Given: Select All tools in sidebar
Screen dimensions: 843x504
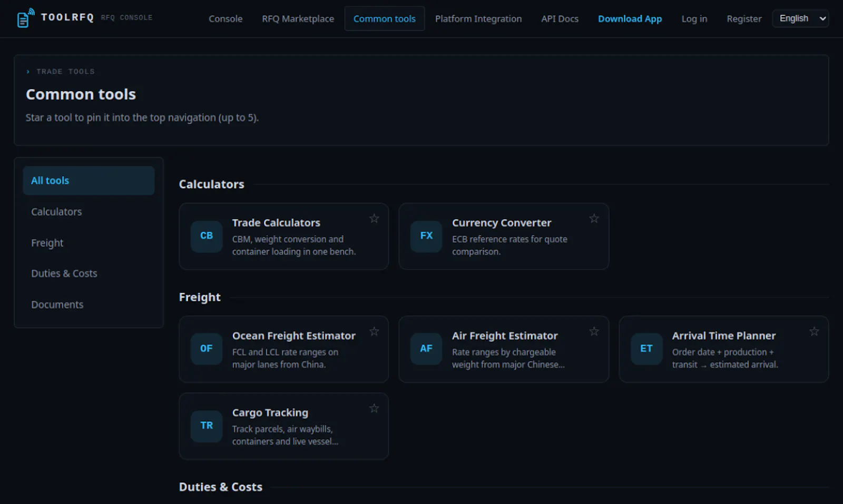Looking at the screenshot, I should click(x=89, y=181).
